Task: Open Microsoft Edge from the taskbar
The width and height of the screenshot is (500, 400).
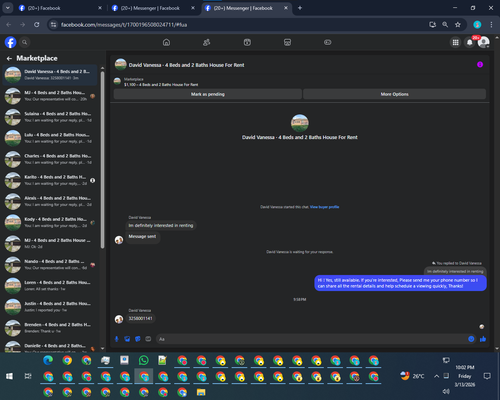Action: 48,360
